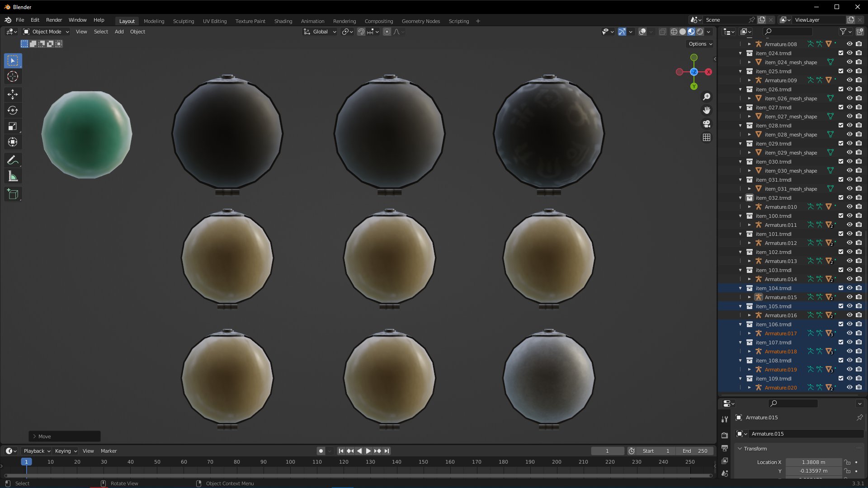Screen dimensions: 868x488
Task: Toggle camera view icon
Action: (707, 124)
